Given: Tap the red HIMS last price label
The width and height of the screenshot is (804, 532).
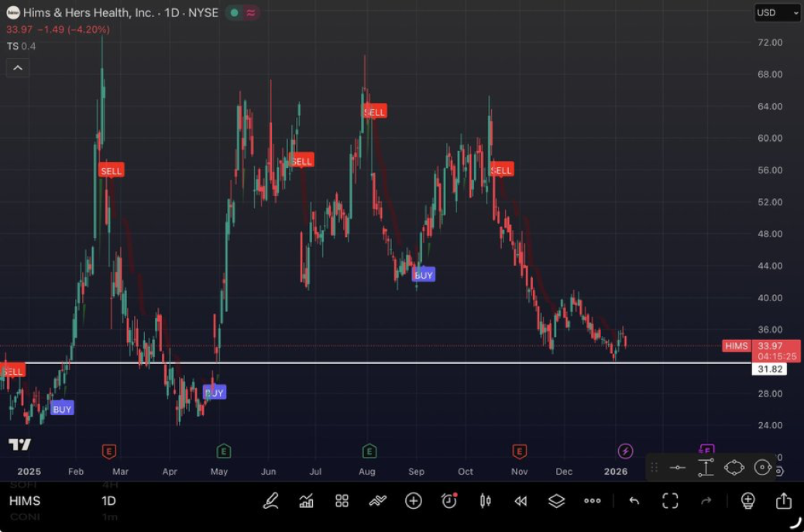Looking at the screenshot, I should pyautogui.click(x=737, y=346).
